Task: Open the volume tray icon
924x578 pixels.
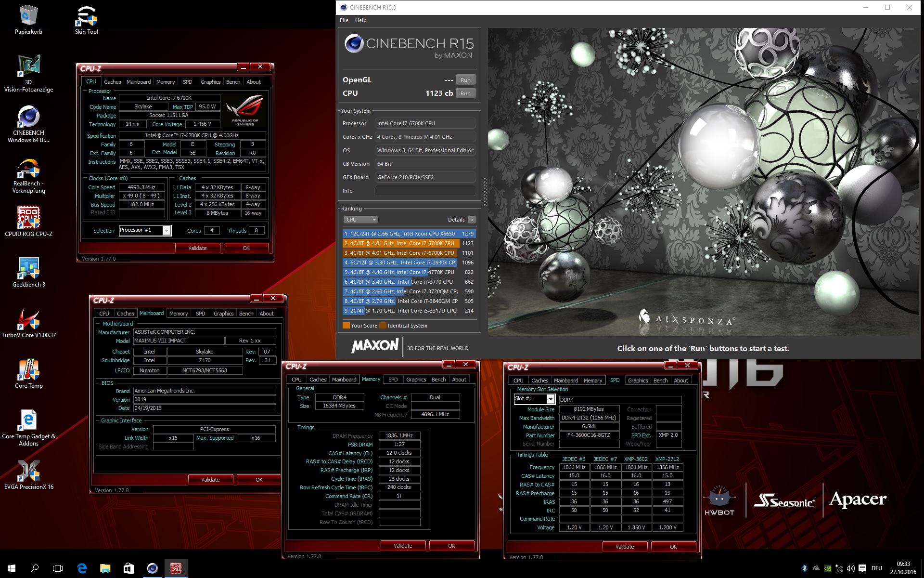Action: [850, 568]
